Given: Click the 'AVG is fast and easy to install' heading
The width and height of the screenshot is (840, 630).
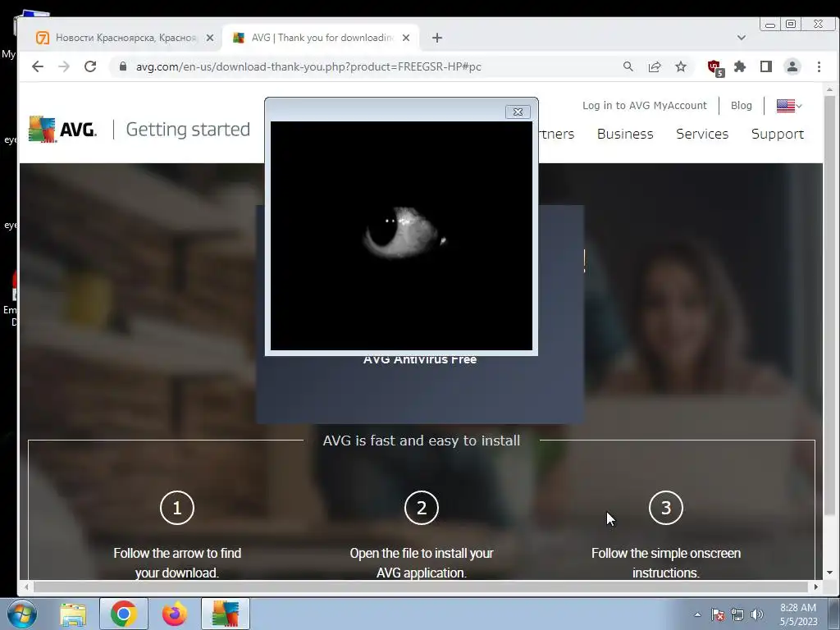Looking at the screenshot, I should [422, 441].
